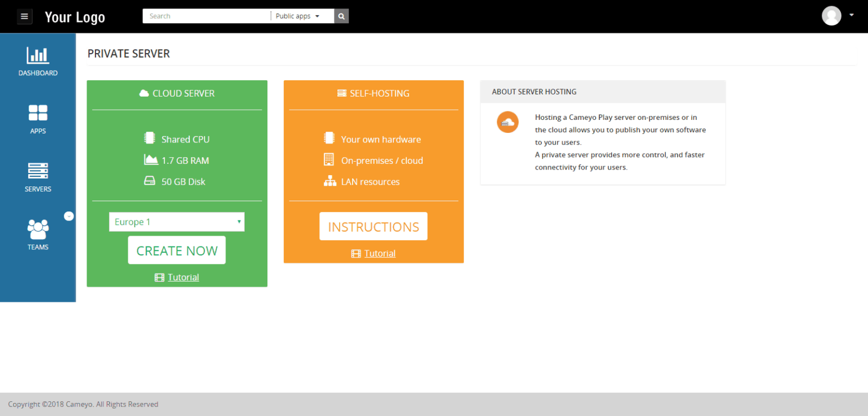Click the INSTRUCTIONS button on Self-Hosting card
The width and height of the screenshot is (868, 416).
point(373,226)
